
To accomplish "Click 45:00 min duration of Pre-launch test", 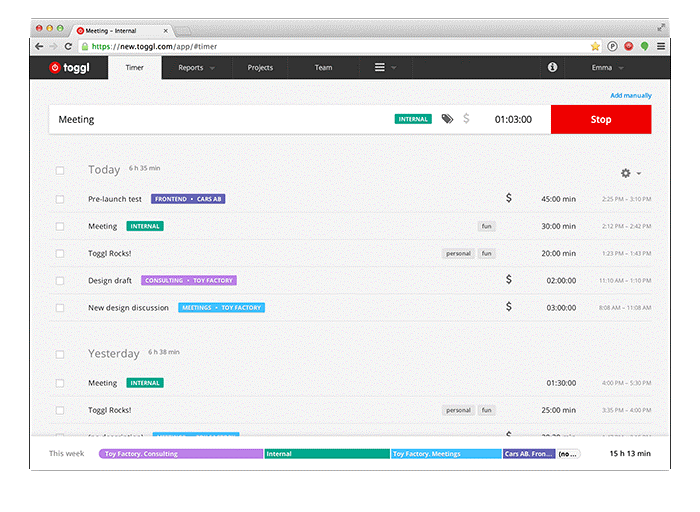I will [558, 199].
